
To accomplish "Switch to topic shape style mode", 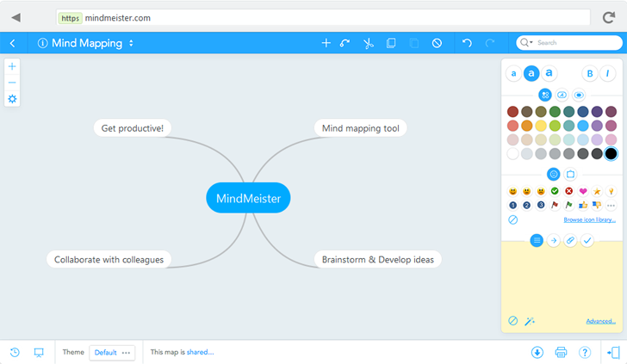I will (x=579, y=96).
